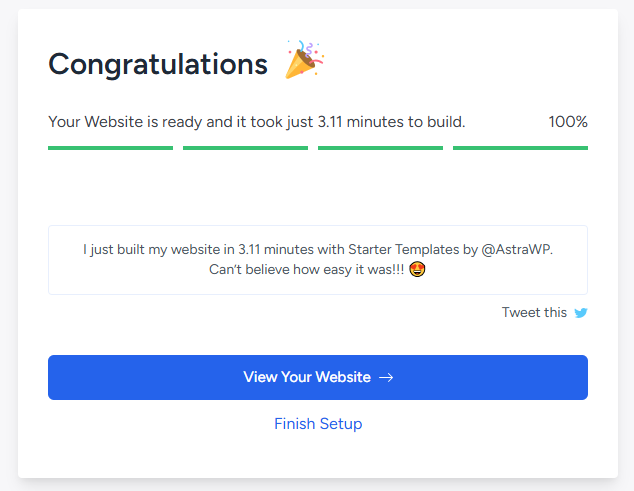Click the second green progress bar segment

pyautogui.click(x=245, y=148)
